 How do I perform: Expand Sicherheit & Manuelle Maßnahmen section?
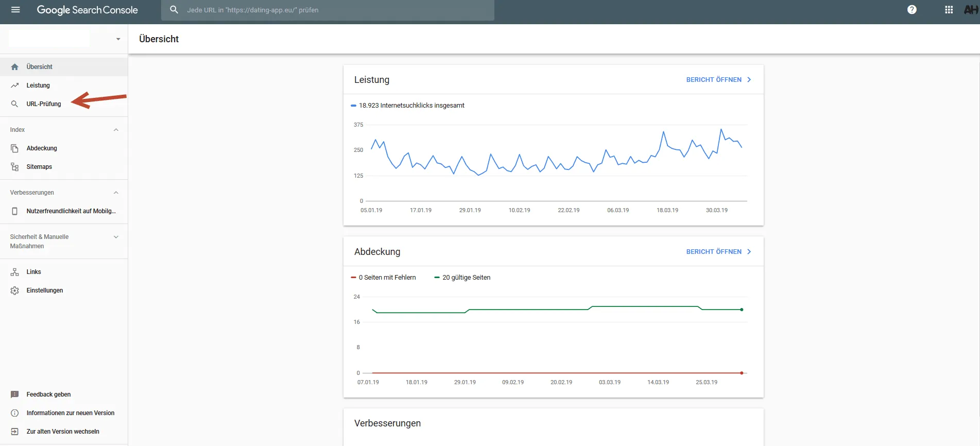116,237
